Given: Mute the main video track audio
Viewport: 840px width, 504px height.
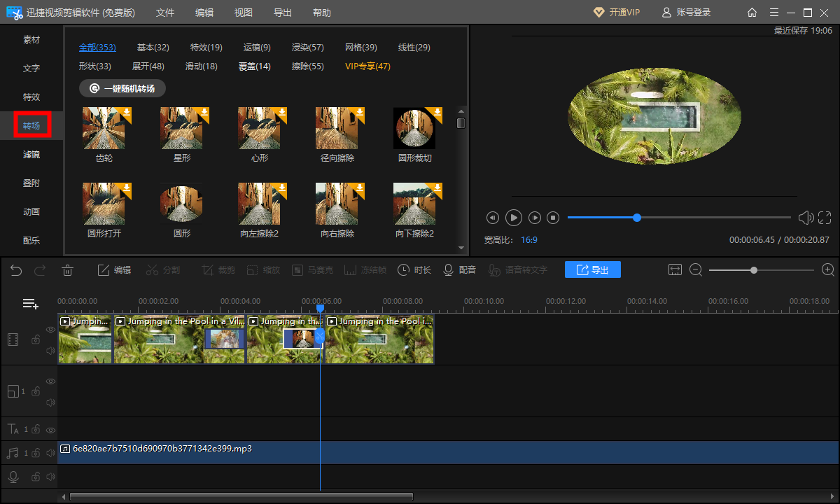Looking at the screenshot, I should (50, 351).
